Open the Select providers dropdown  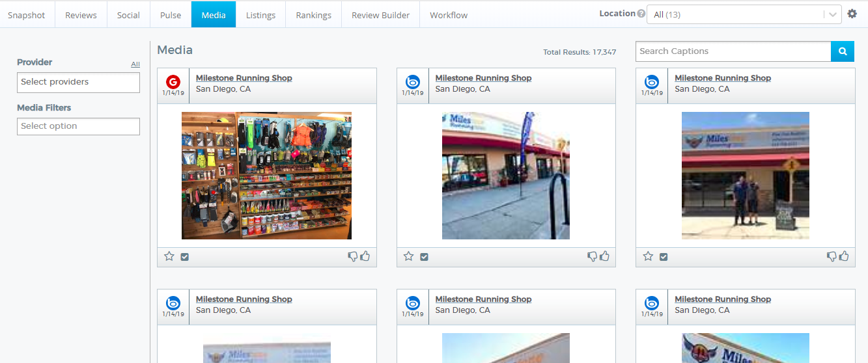(x=78, y=83)
